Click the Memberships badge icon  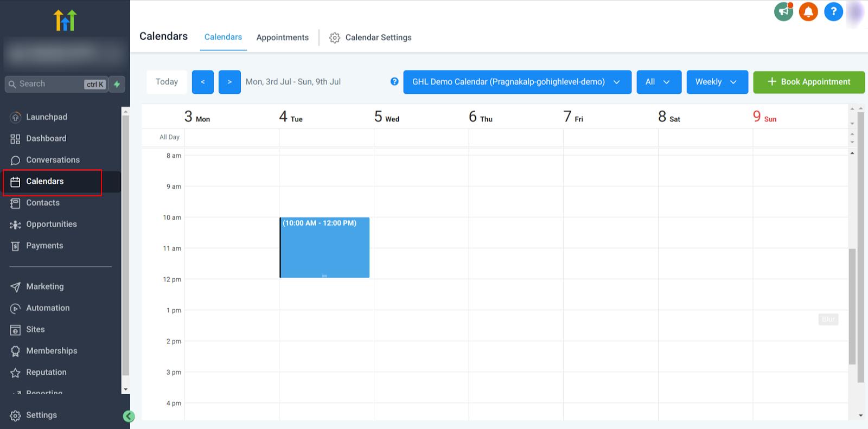point(15,351)
